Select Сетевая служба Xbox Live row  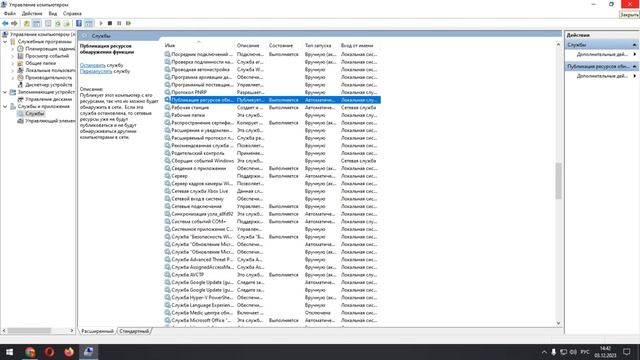click(x=272, y=191)
